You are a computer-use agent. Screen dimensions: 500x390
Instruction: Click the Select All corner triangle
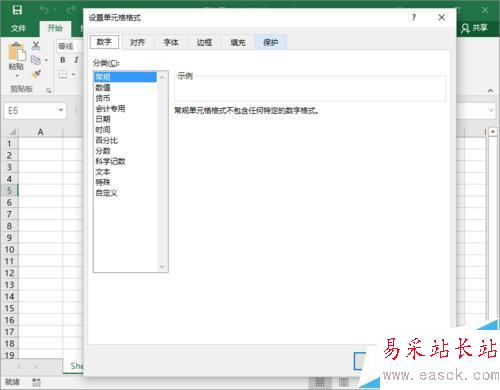[x=12, y=132]
